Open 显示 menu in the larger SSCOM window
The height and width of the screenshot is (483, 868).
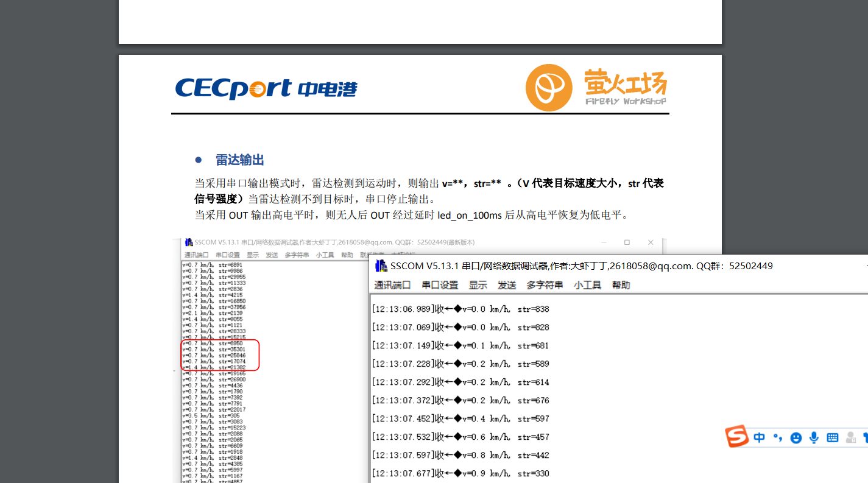pyautogui.click(x=478, y=285)
